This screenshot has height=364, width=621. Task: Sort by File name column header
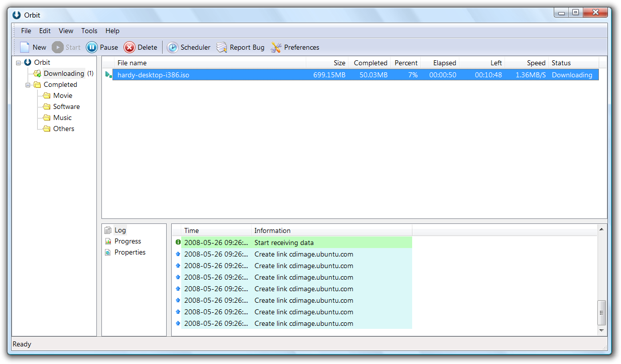[x=209, y=63]
